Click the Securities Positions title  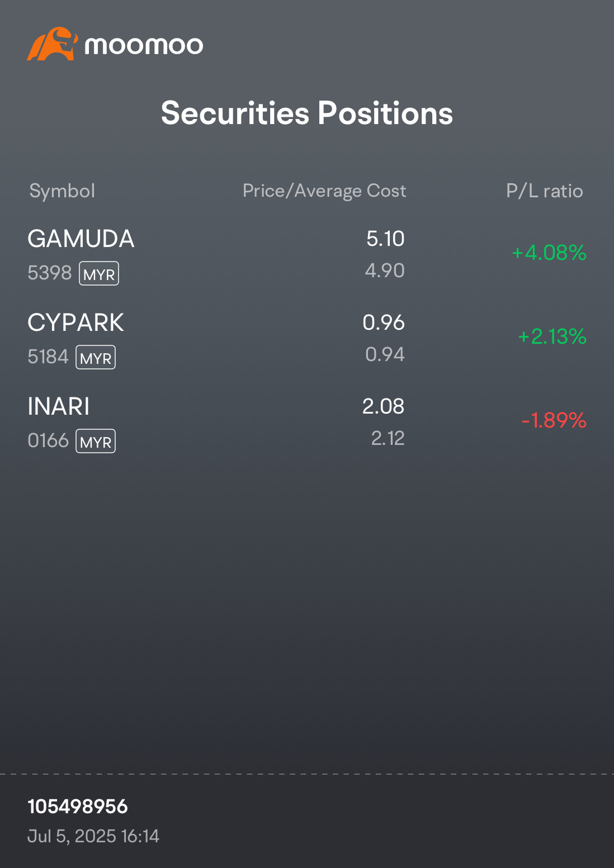(x=307, y=113)
